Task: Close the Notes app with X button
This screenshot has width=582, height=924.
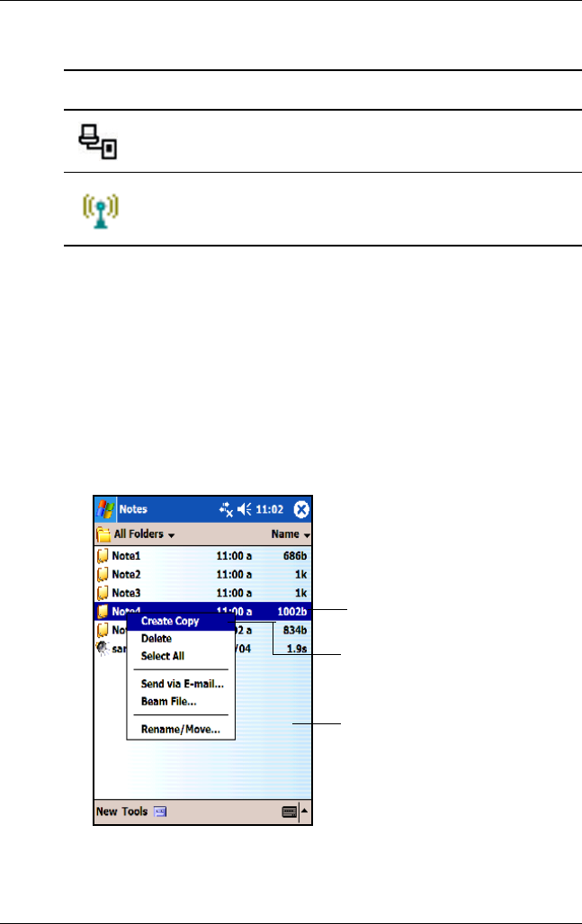Action: [x=301, y=510]
